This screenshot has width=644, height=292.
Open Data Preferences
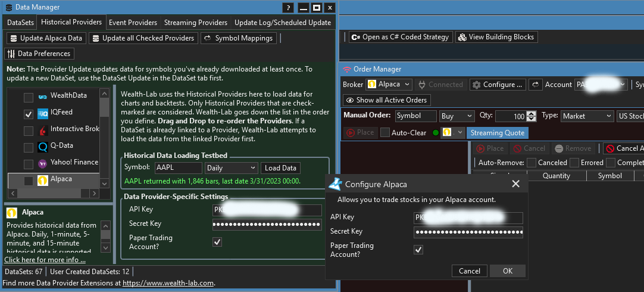pos(39,54)
